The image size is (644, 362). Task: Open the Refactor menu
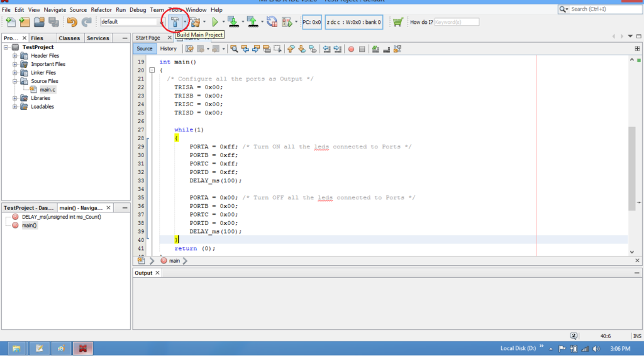101,10
